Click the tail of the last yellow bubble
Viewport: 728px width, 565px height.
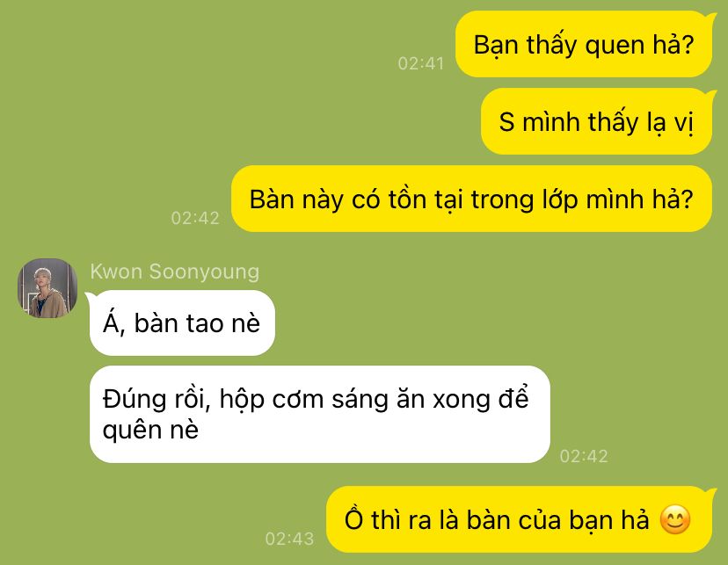tap(712, 494)
